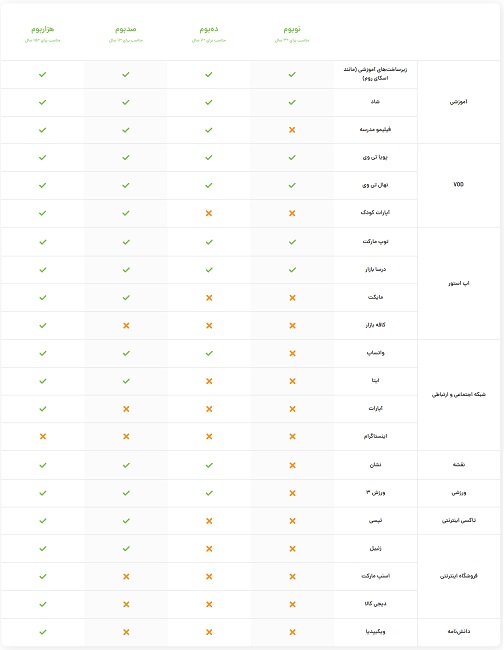Click orange cross for مایکت under ده‌بوم
The width and height of the screenshot is (504, 650).
tap(209, 298)
